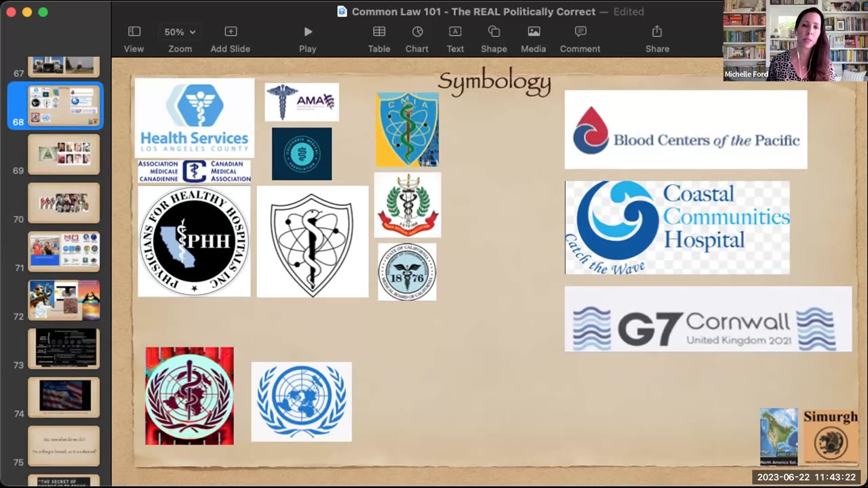Select the Simurgh image on slide
868x488 pixels.
pyautogui.click(x=831, y=436)
